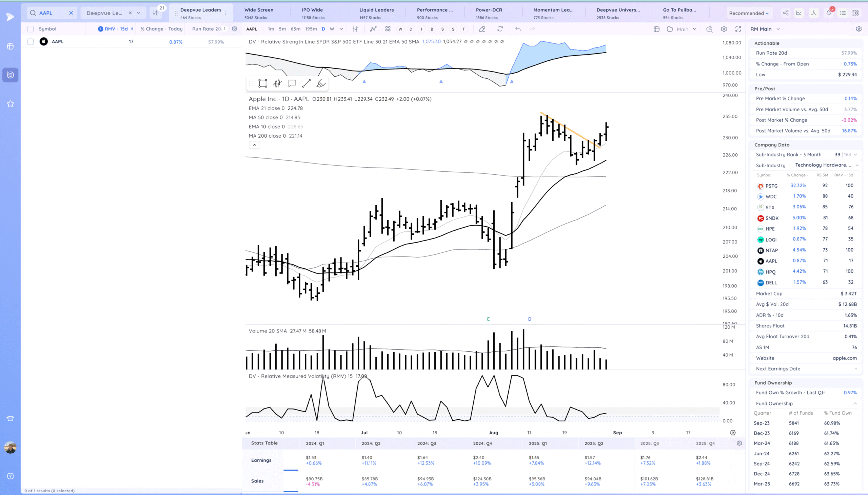
Task: Switch to the Liquid Leaders tab
Action: tap(376, 13)
